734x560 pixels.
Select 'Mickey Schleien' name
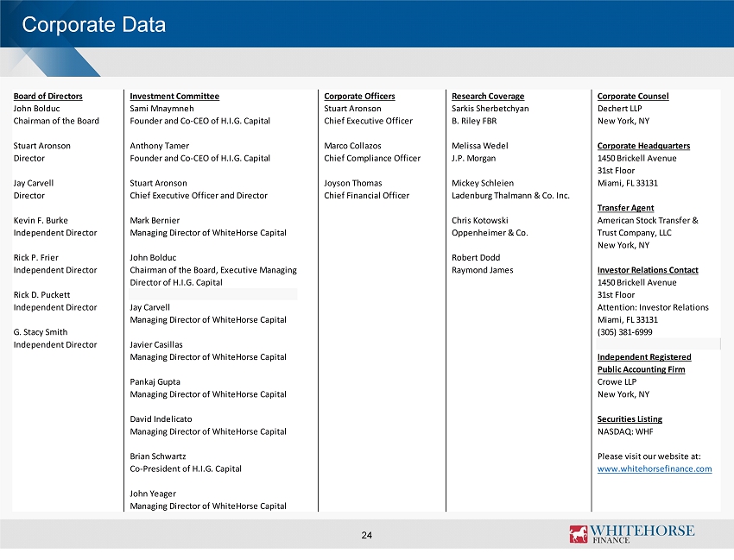point(483,183)
